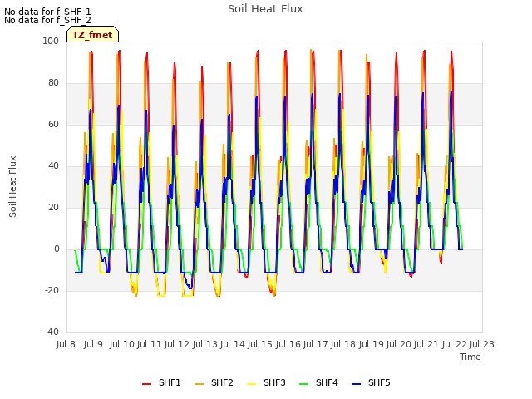Click the 'Jul 23' x-axis tick label
Viewport: 532px width, 399px height.
[x=482, y=344]
